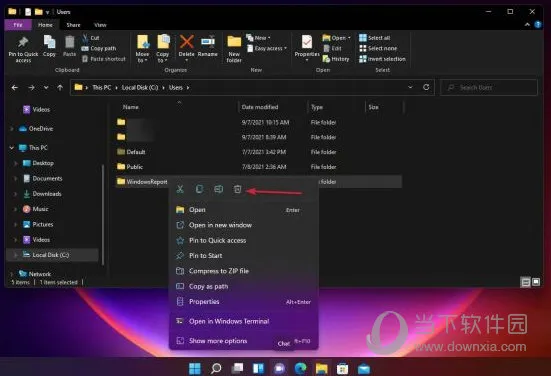Choose Copy as path
551x376 pixels.
(244, 286)
